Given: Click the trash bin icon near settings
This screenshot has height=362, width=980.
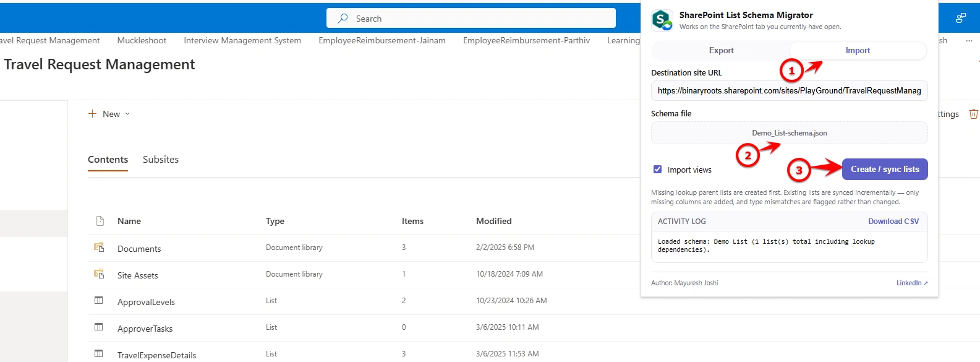Looking at the screenshot, I should [x=973, y=114].
